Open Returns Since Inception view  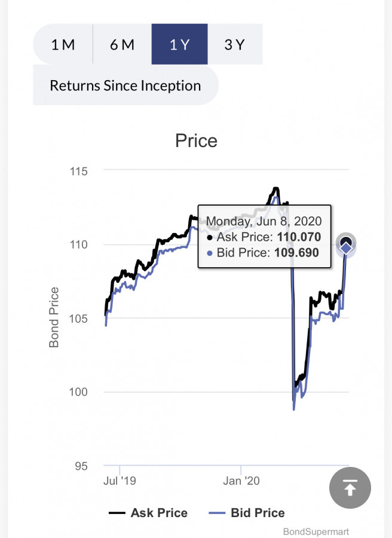[x=125, y=85]
